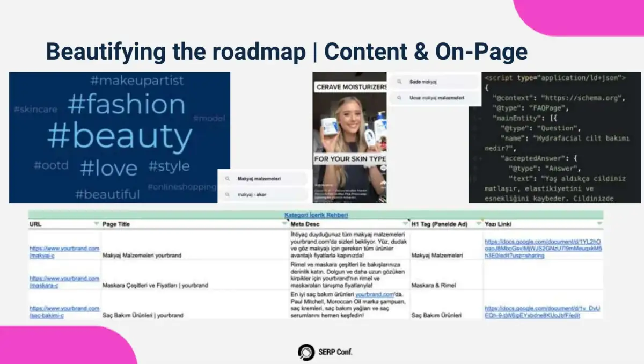Open the yourbrand.com/makyaj-c URL link
The width and height of the screenshot is (644, 364).
coord(64,252)
